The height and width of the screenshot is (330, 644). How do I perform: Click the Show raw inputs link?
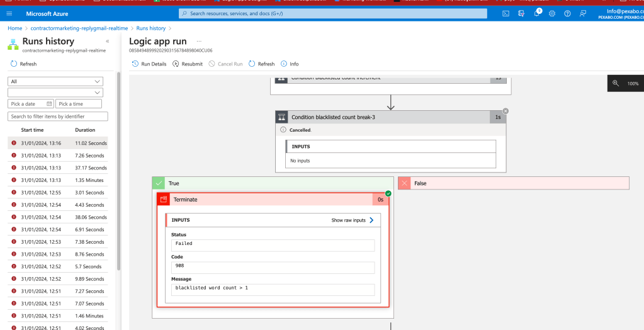pyautogui.click(x=353, y=220)
